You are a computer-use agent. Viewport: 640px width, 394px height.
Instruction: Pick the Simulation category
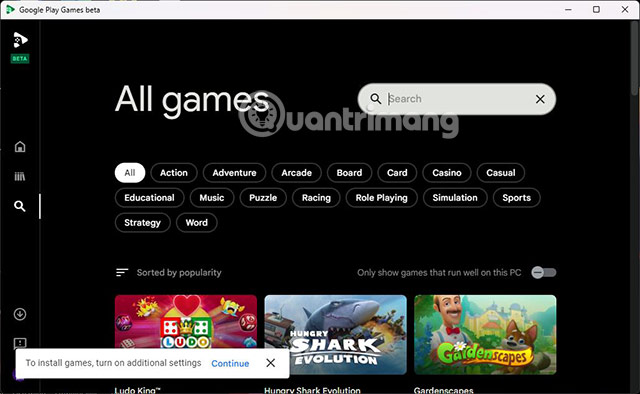pos(455,198)
